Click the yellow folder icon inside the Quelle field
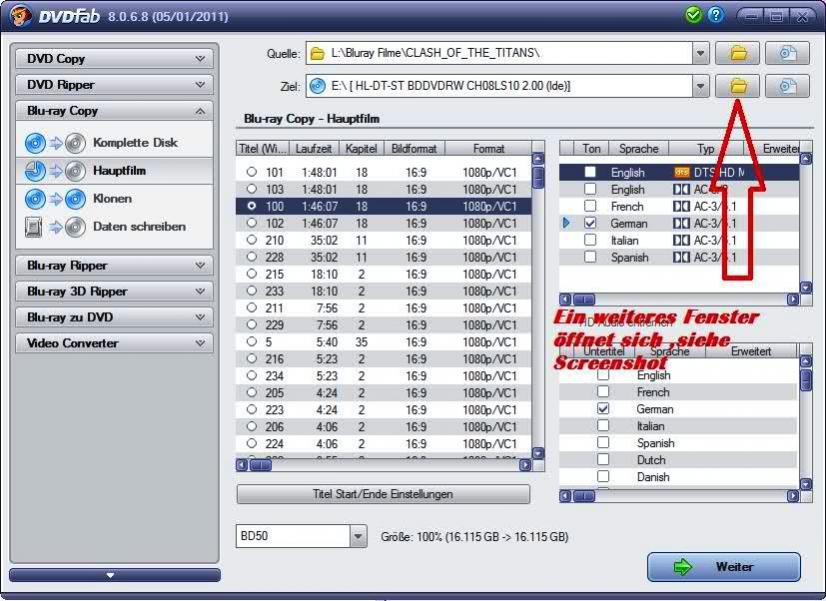Viewport: 826px width, 601px height. click(317, 53)
